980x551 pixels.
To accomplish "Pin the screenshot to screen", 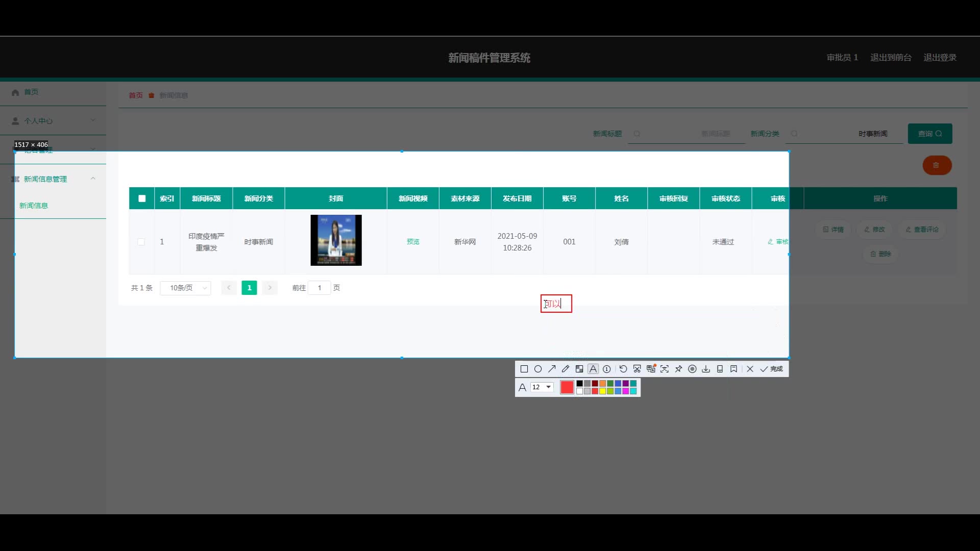I will pyautogui.click(x=678, y=369).
